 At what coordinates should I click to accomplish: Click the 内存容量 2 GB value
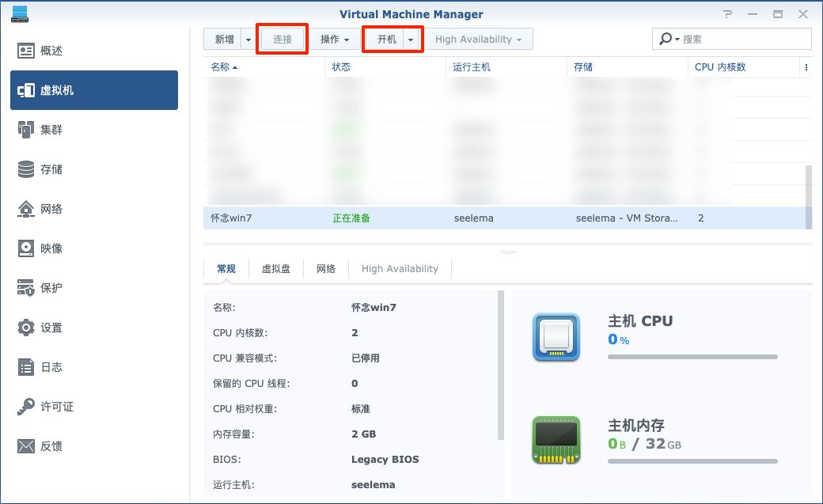pos(364,434)
